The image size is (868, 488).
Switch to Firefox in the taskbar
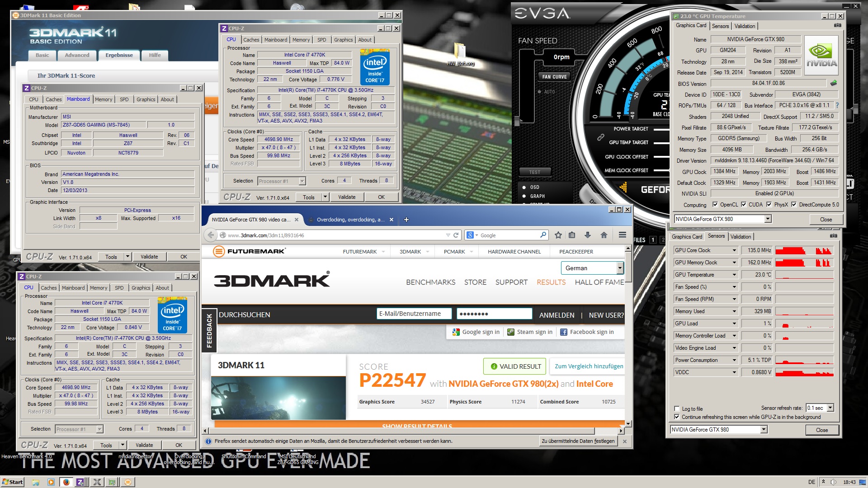point(66,482)
